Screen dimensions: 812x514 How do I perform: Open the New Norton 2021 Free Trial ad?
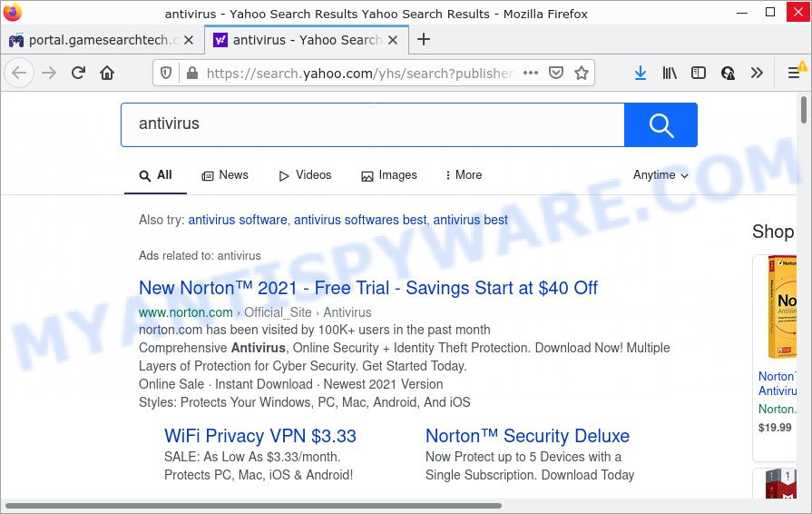click(368, 288)
